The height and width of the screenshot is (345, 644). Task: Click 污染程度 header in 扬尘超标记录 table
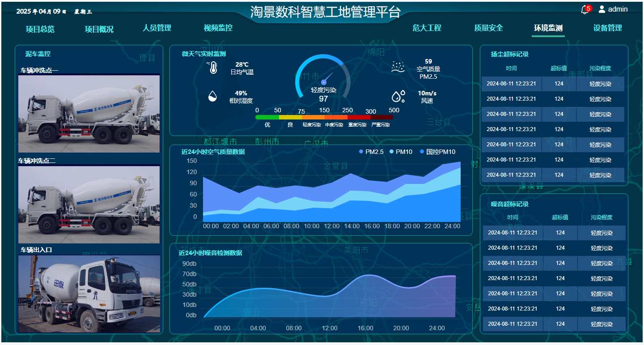coord(600,68)
